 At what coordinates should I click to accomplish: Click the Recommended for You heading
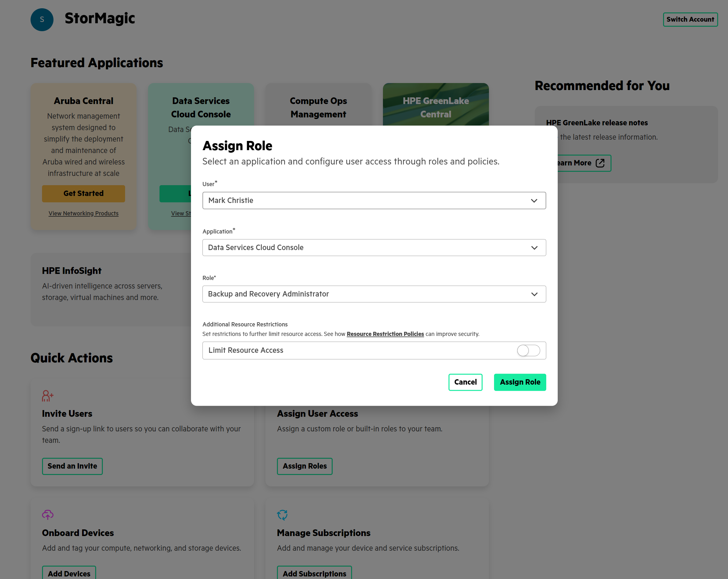coord(602,86)
